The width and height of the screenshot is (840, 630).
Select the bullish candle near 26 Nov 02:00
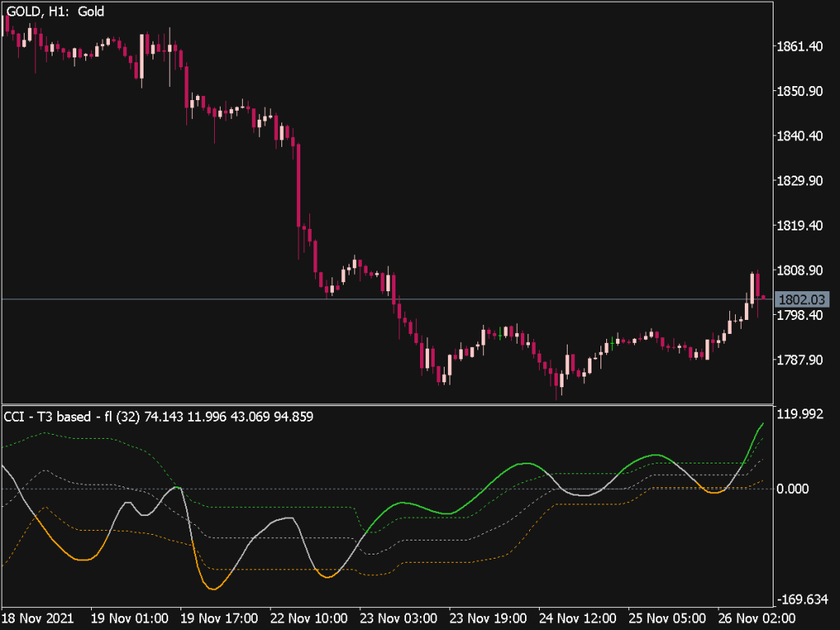coord(754,287)
